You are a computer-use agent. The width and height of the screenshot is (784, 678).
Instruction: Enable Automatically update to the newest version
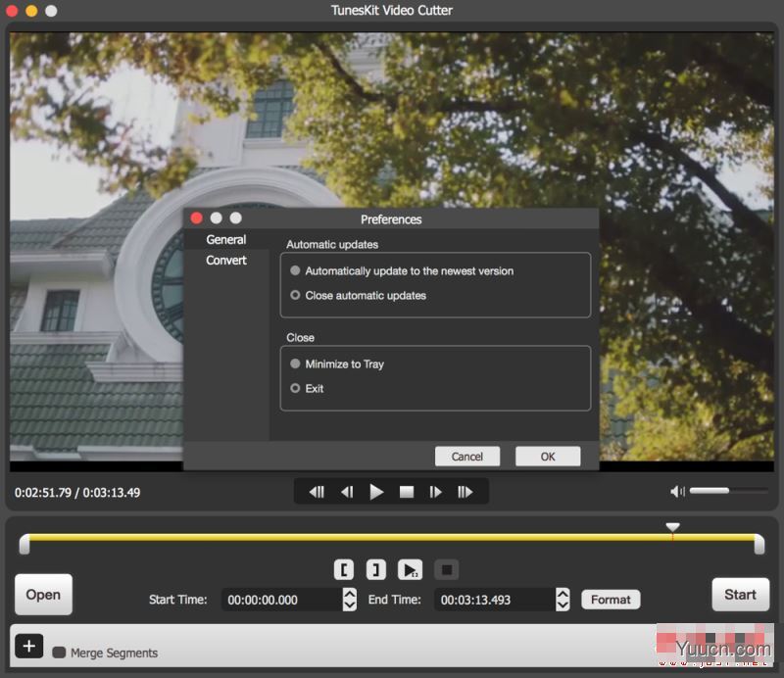295,270
